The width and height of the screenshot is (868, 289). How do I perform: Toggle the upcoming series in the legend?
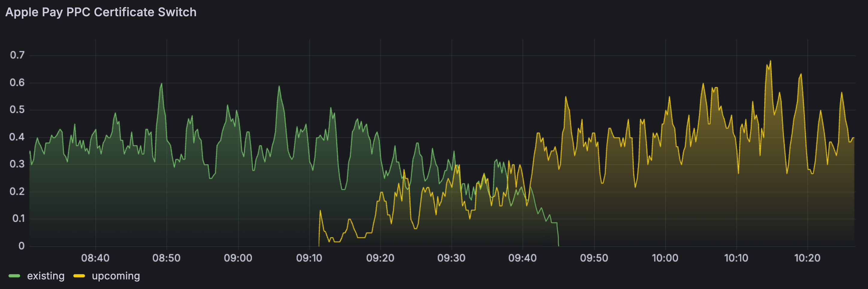coord(116,276)
